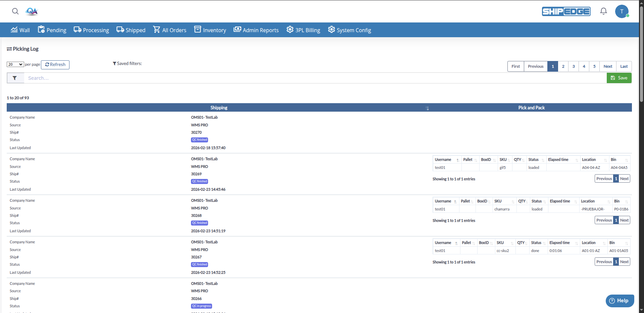This screenshot has width=644, height=313.
Task: Click Next in ship 30269 pick table
Action: click(x=624, y=179)
